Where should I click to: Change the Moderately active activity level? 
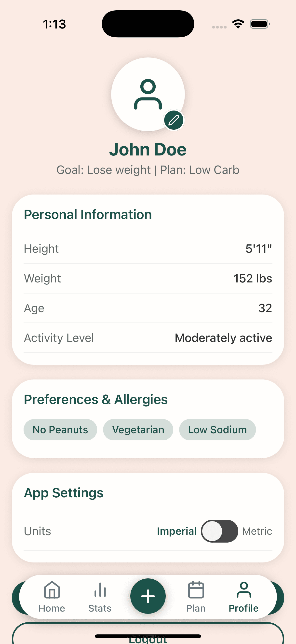click(x=223, y=338)
